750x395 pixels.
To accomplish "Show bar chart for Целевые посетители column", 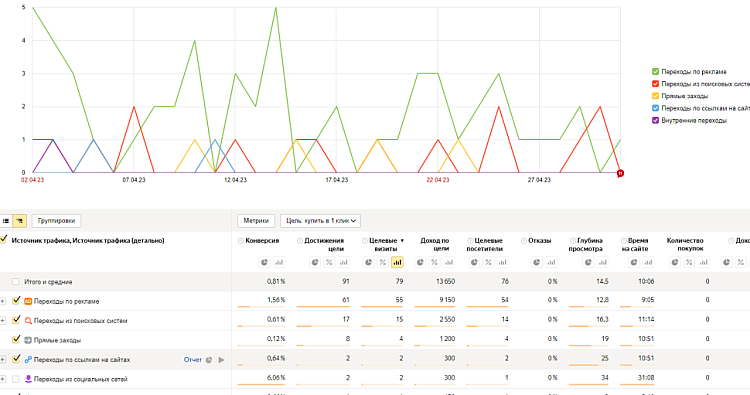I will point(503,262).
